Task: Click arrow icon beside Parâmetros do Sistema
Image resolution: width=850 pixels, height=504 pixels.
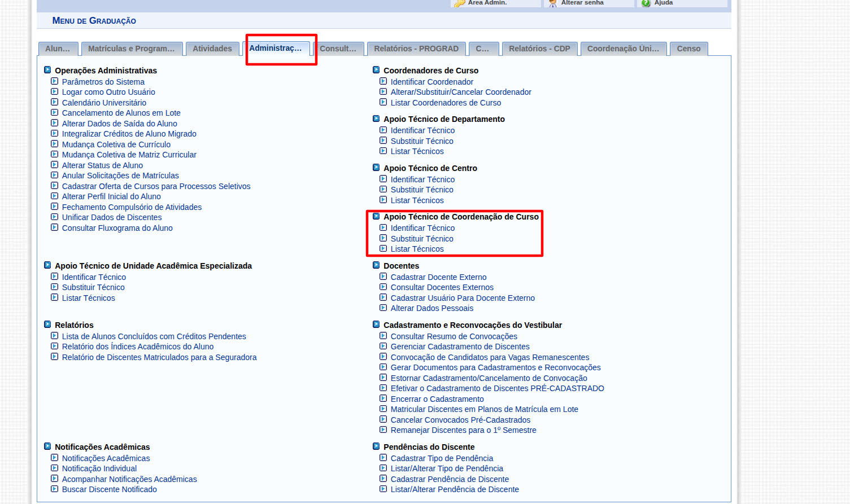Action: point(54,81)
